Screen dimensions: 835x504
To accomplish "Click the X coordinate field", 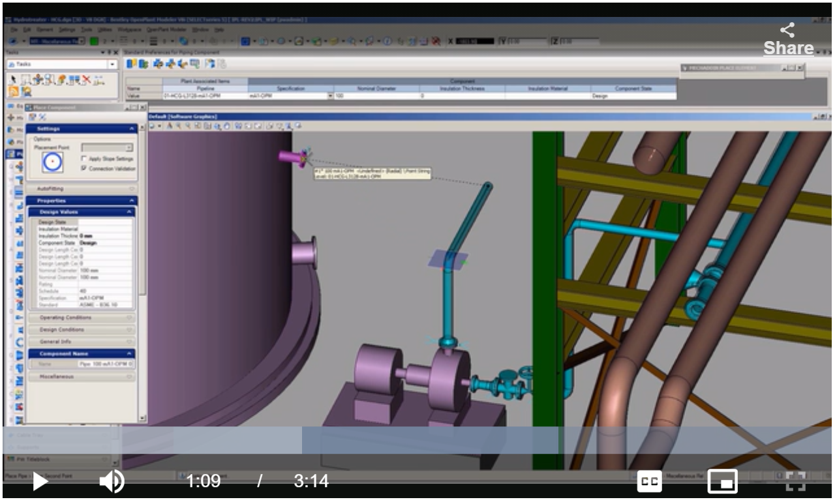I will 474,41.
